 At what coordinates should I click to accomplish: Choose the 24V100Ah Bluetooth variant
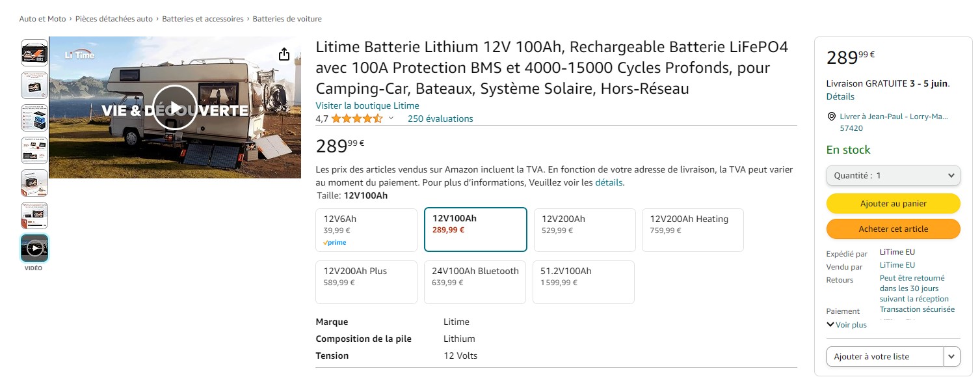[474, 281]
